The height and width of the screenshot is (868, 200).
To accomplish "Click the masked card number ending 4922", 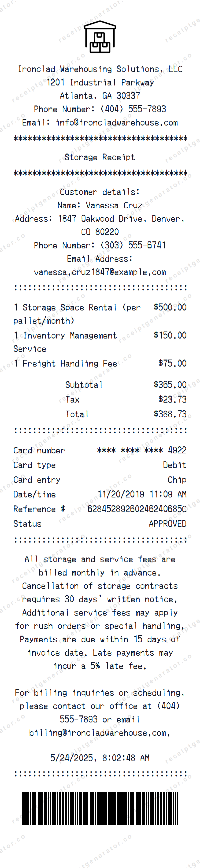I will 141,450.
